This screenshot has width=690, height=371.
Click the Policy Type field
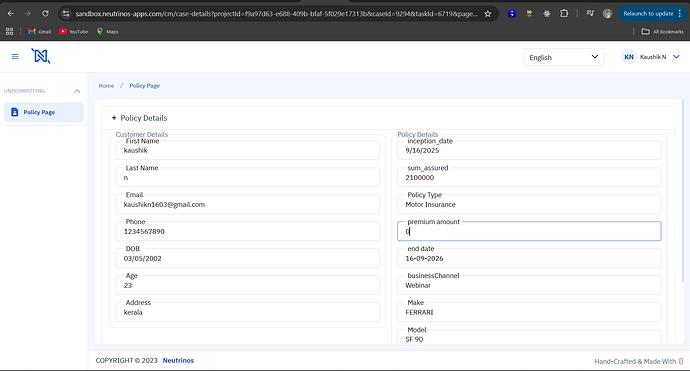click(x=529, y=204)
